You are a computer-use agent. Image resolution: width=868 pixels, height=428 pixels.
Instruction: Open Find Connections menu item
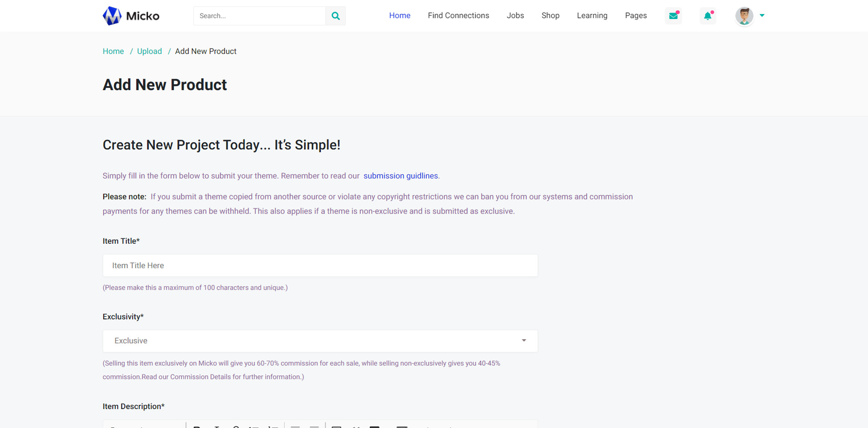(458, 15)
